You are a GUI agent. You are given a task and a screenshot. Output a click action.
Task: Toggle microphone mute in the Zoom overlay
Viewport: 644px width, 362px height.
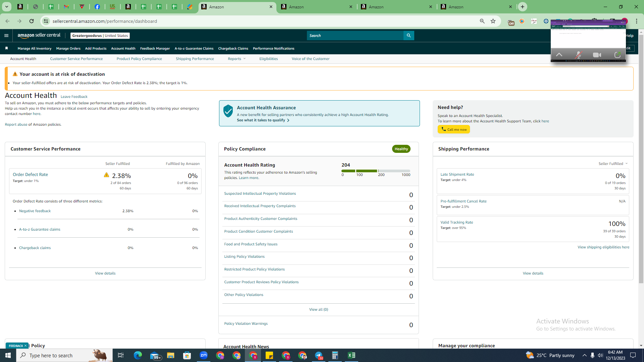[578, 55]
